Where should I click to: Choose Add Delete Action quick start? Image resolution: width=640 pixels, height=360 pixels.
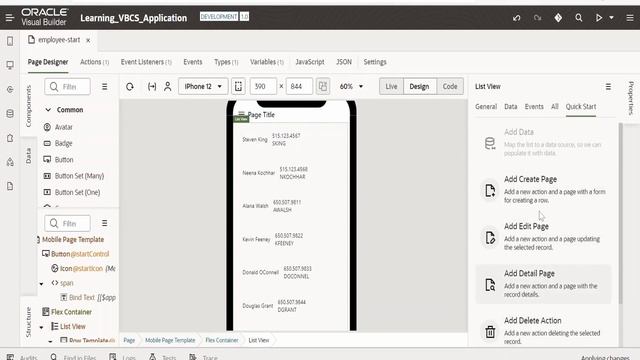point(543,331)
